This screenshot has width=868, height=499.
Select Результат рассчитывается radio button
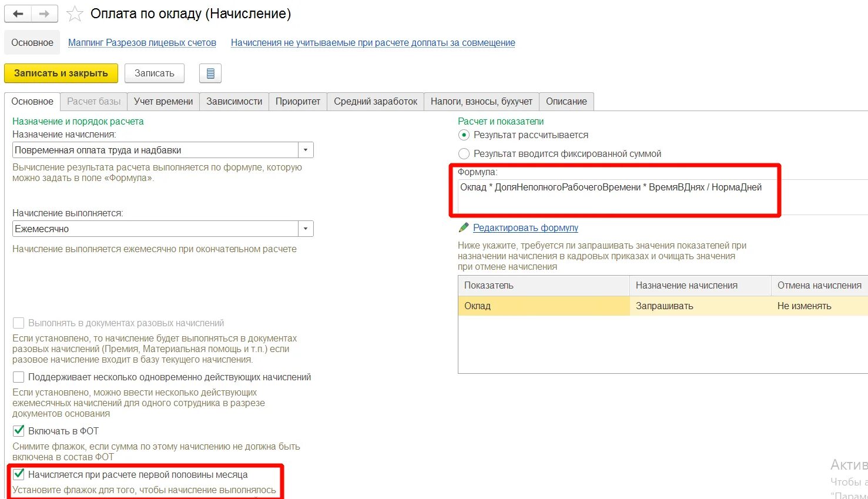464,135
